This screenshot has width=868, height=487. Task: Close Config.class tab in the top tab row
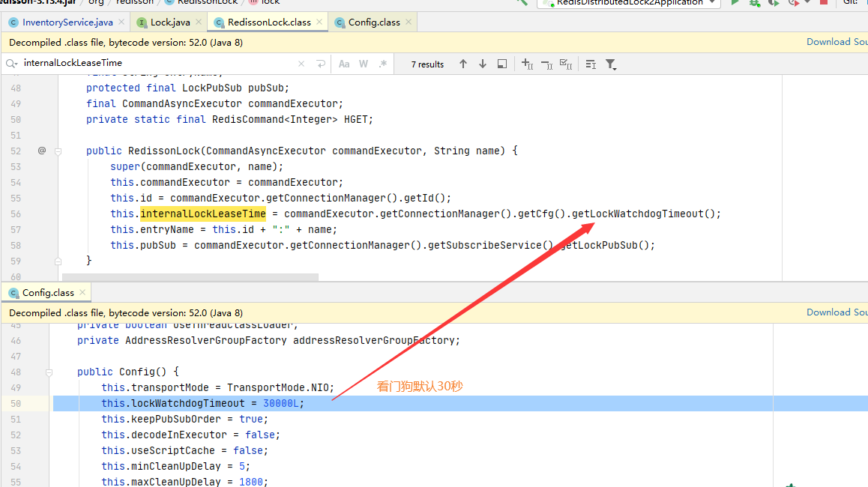click(x=409, y=22)
